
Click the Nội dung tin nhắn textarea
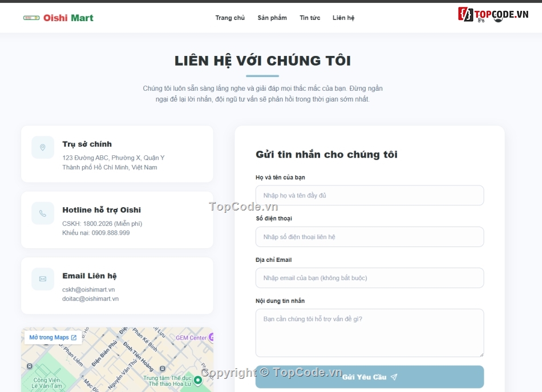370,333
